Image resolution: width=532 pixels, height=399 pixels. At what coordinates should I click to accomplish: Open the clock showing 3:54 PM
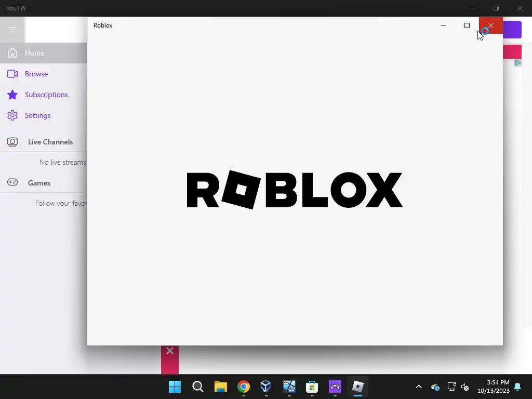click(494, 387)
